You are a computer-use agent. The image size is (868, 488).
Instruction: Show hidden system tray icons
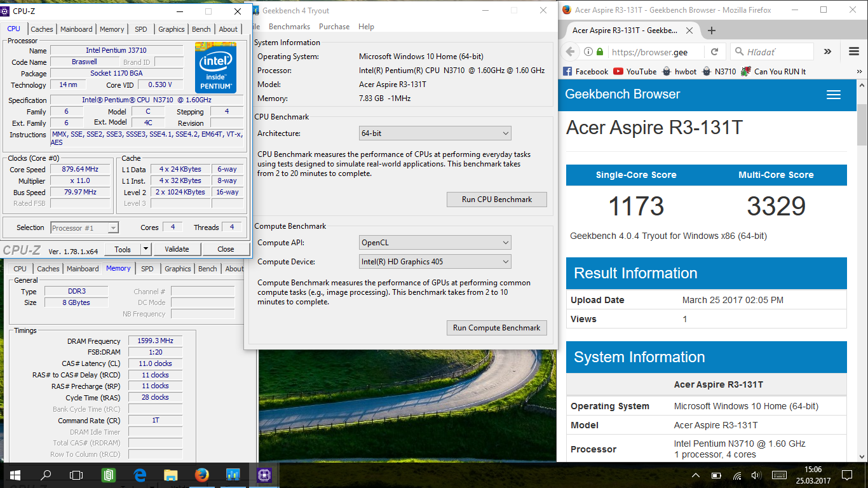click(696, 475)
